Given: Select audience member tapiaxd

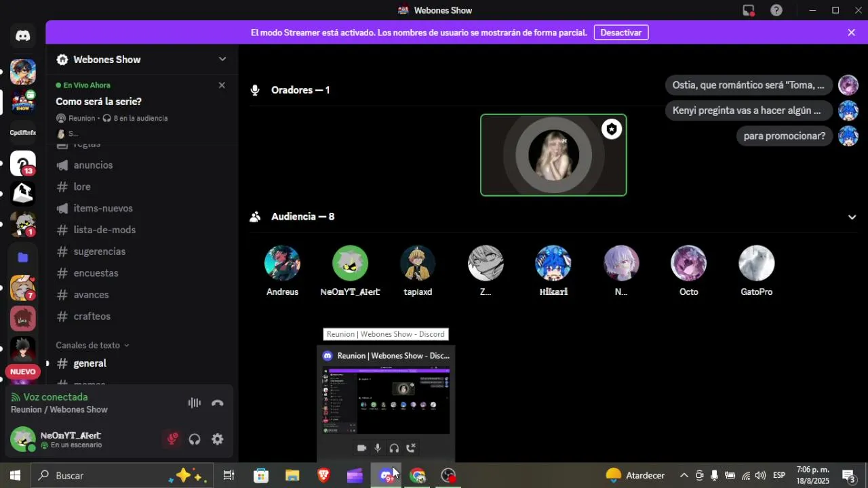Looking at the screenshot, I should [x=418, y=271].
